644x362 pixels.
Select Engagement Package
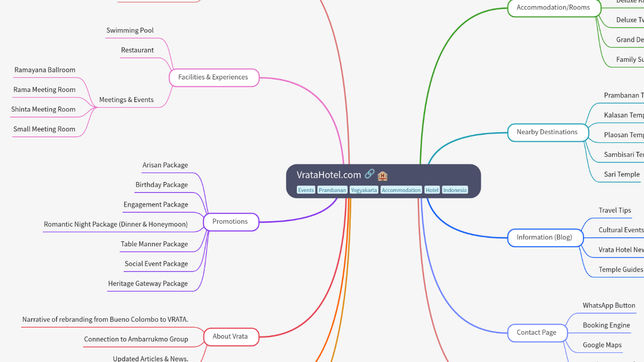[x=156, y=204]
